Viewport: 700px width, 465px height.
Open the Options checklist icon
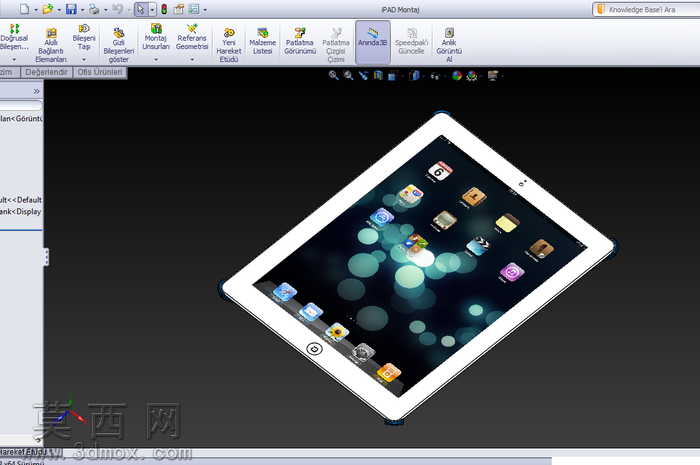pyautogui.click(x=194, y=9)
